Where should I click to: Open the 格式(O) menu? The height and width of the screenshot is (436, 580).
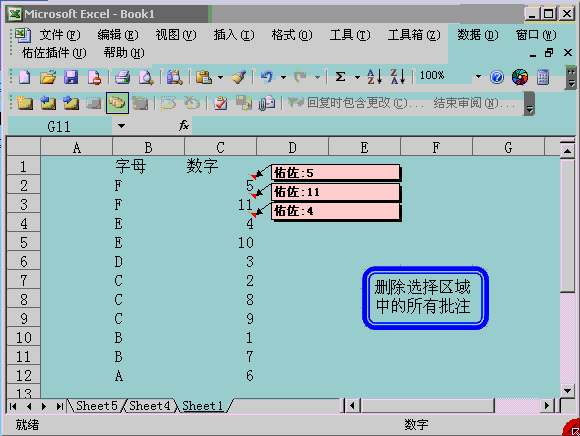[x=292, y=35]
